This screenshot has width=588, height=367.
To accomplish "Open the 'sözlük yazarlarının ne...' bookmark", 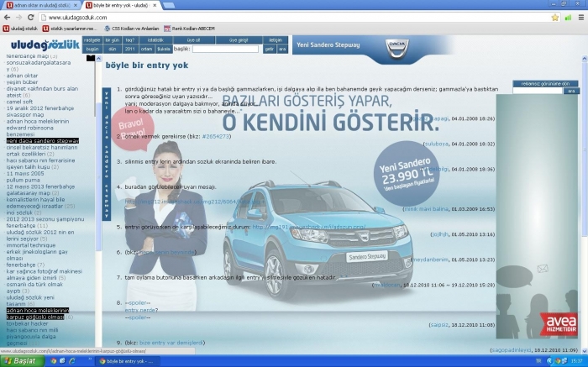I will [x=70, y=29].
